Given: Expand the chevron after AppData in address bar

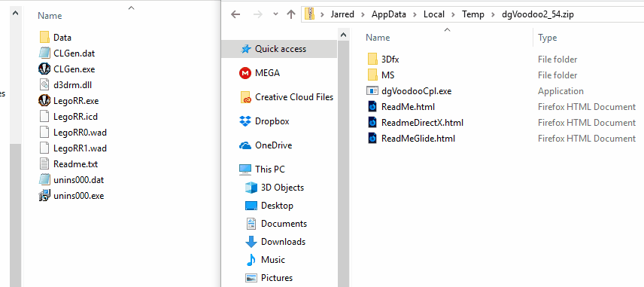Looking at the screenshot, I should pos(415,14).
